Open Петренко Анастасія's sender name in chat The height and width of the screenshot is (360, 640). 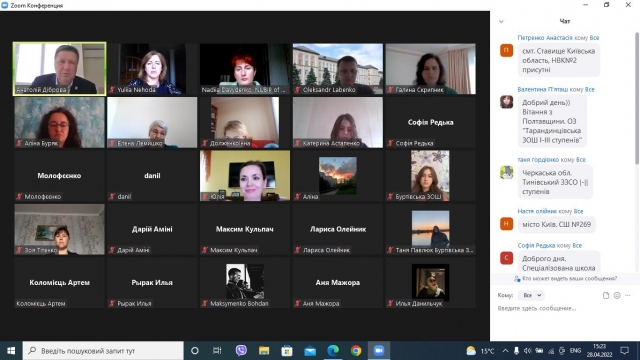(x=544, y=38)
